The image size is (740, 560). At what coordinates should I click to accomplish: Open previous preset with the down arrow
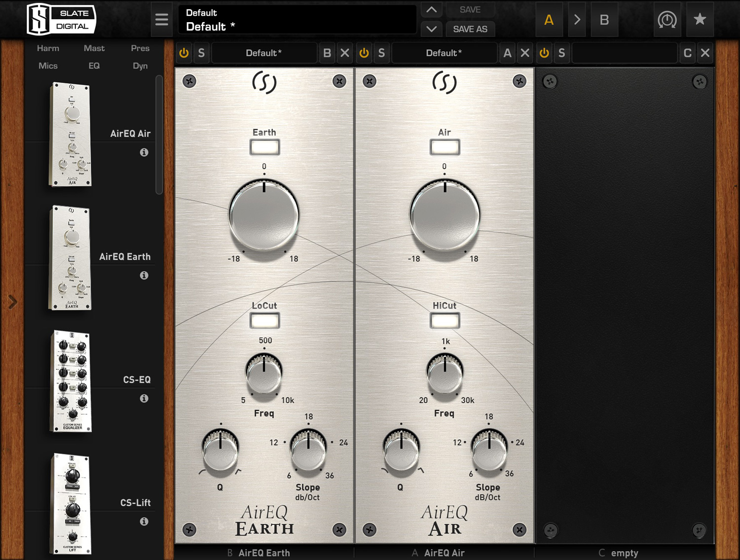431,29
